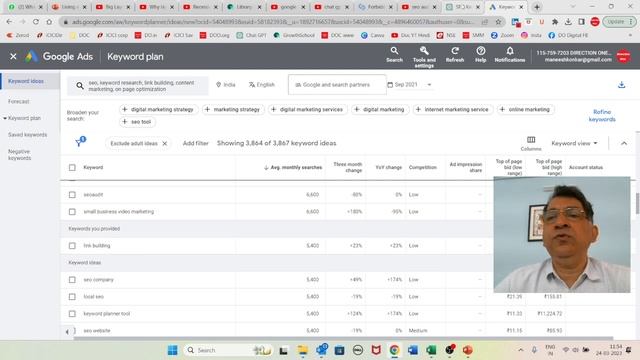Open Word from the taskbar
This screenshot has height=360, width=640.
click(413, 350)
